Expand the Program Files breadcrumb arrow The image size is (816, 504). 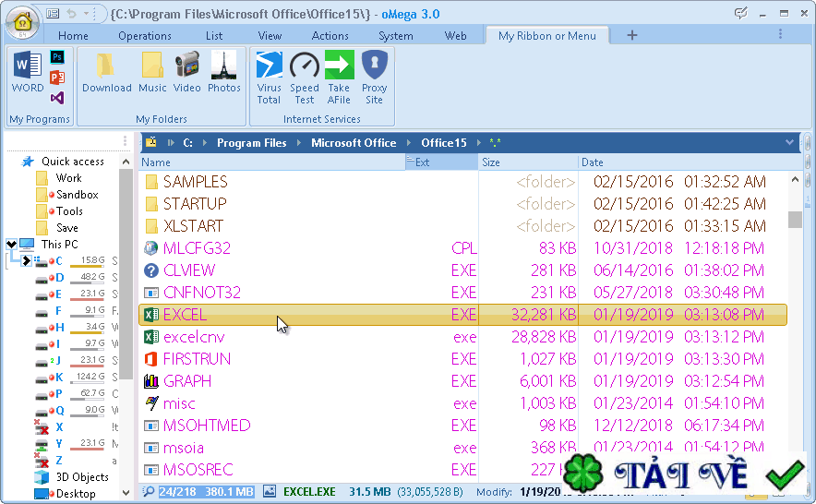click(298, 143)
